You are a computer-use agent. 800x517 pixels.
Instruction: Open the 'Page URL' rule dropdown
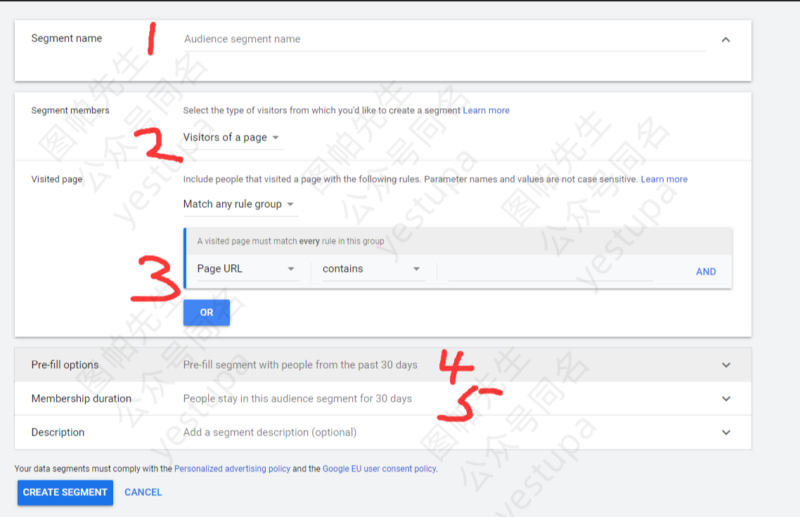tap(246, 269)
